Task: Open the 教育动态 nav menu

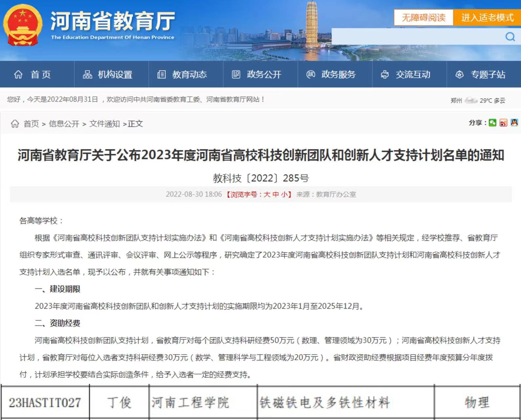Action: (x=186, y=74)
